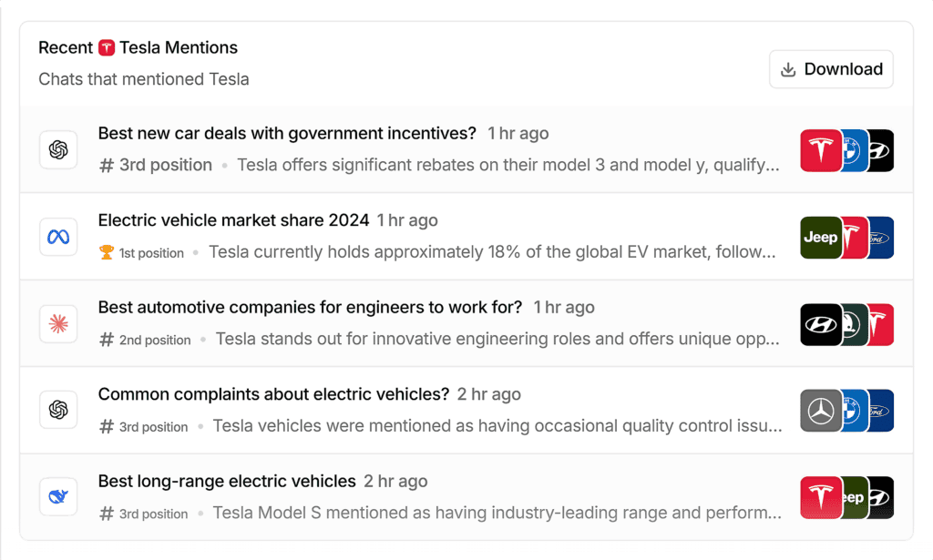
Task: Click the hashtag icon beside 3rd position
Action: tap(108, 166)
